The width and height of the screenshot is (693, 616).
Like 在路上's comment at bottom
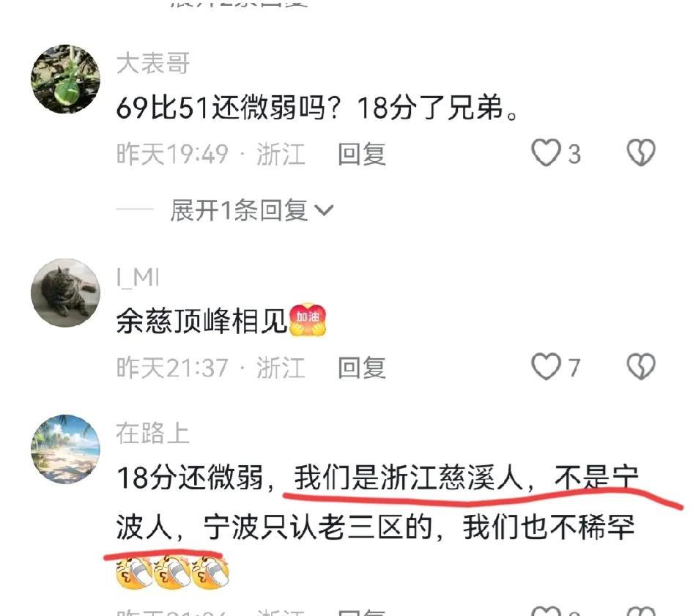pos(546,612)
